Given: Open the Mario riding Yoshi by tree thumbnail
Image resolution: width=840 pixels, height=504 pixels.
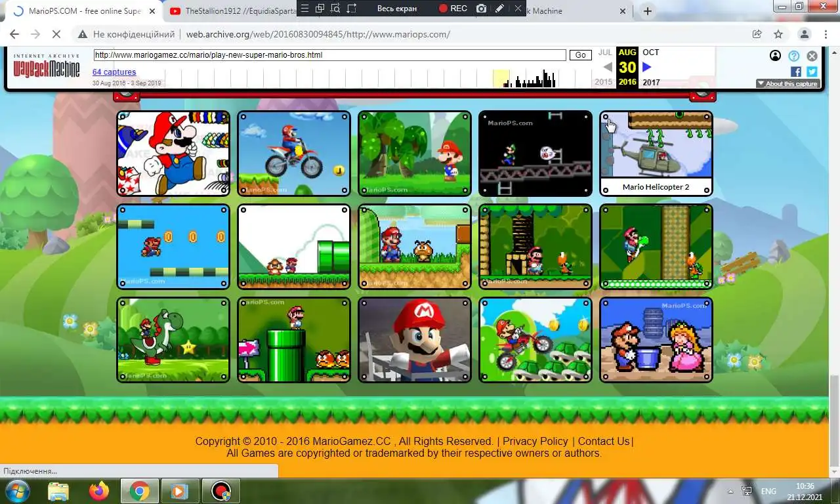Looking at the screenshot, I should pos(656,247).
